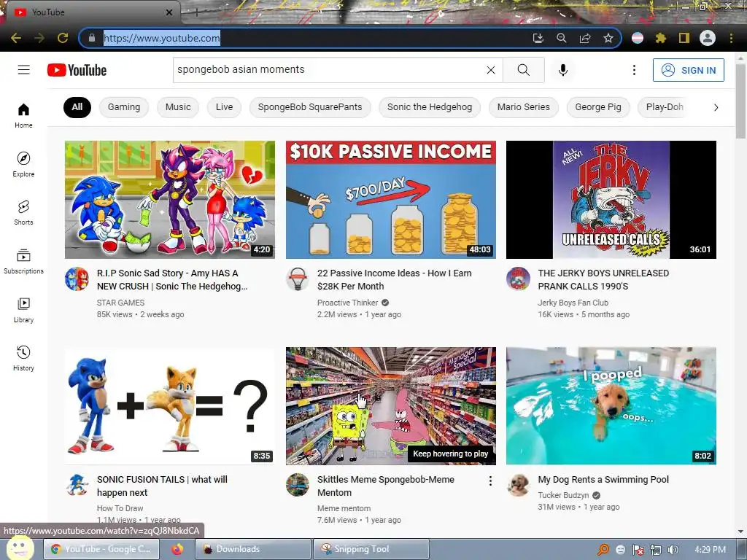
Task: Play the Jerky Boys Unreleased Calls thumbnail
Action: pyautogui.click(x=611, y=200)
